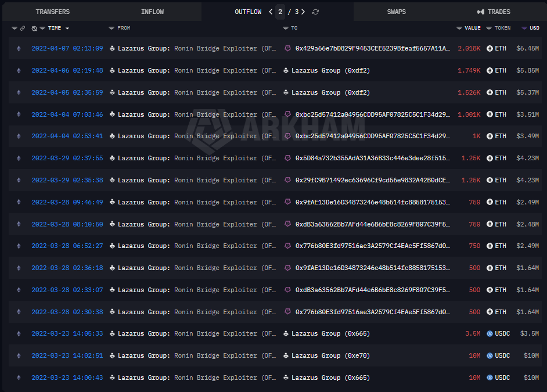Click USDC token on 14:02:51 row
547x392 pixels.
pos(498,355)
